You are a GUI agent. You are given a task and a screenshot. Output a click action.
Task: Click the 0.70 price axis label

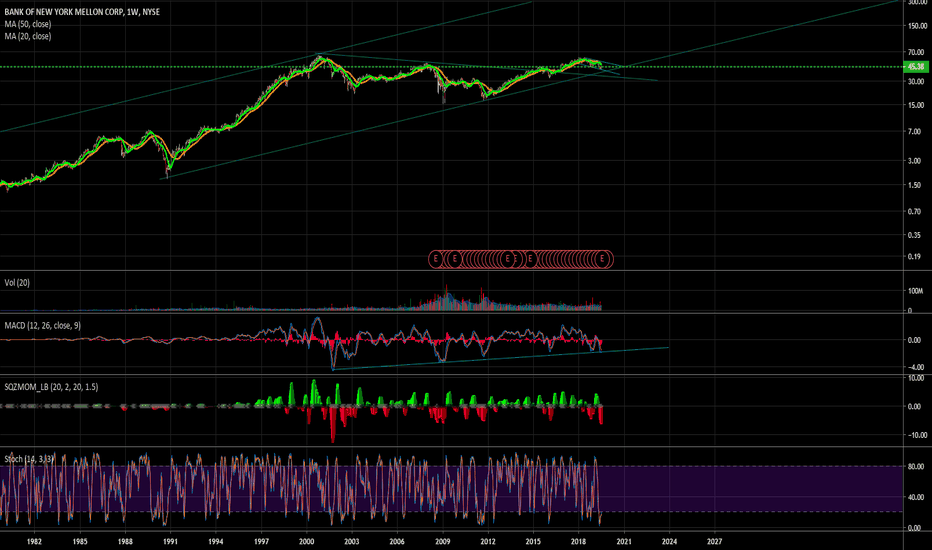(x=916, y=212)
